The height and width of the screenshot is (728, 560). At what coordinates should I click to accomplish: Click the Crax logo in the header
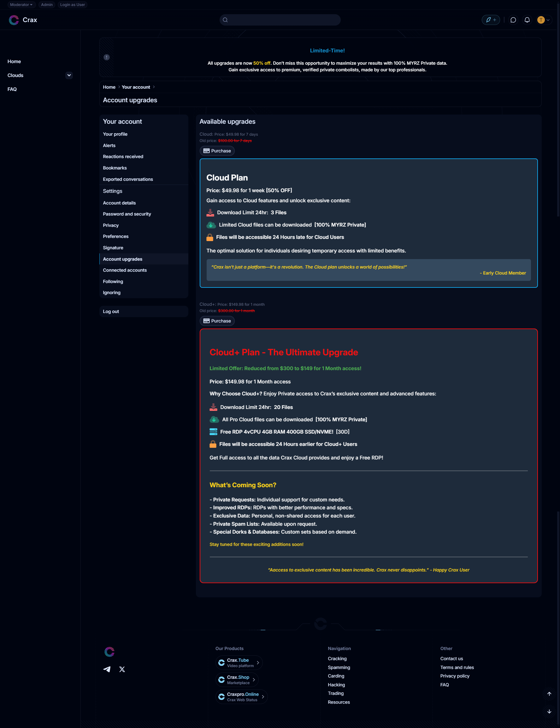[23, 20]
